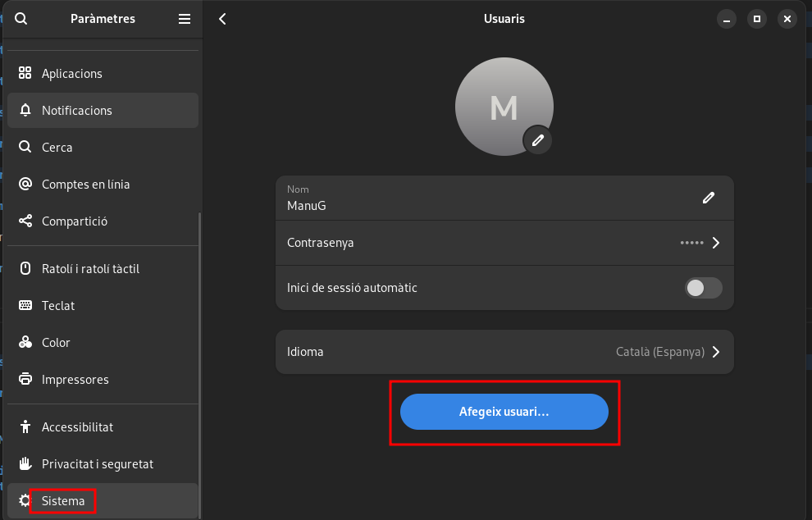Open the Contrasenya row chevron

coord(715,243)
